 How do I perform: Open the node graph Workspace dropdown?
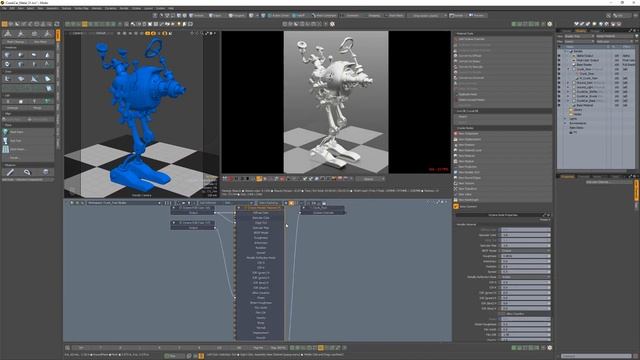(123, 203)
